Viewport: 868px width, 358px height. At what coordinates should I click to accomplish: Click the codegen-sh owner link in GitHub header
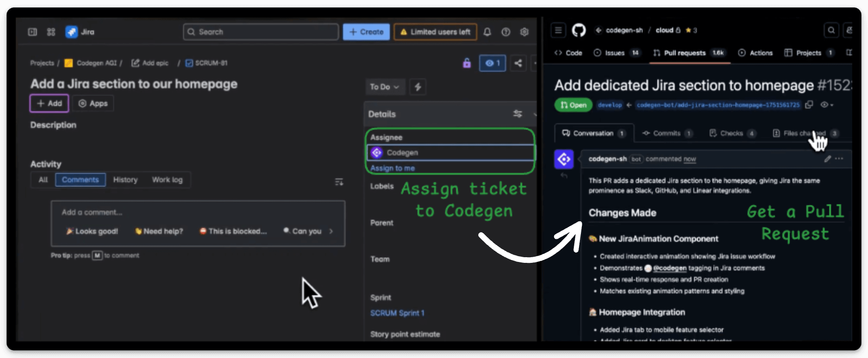pos(624,30)
